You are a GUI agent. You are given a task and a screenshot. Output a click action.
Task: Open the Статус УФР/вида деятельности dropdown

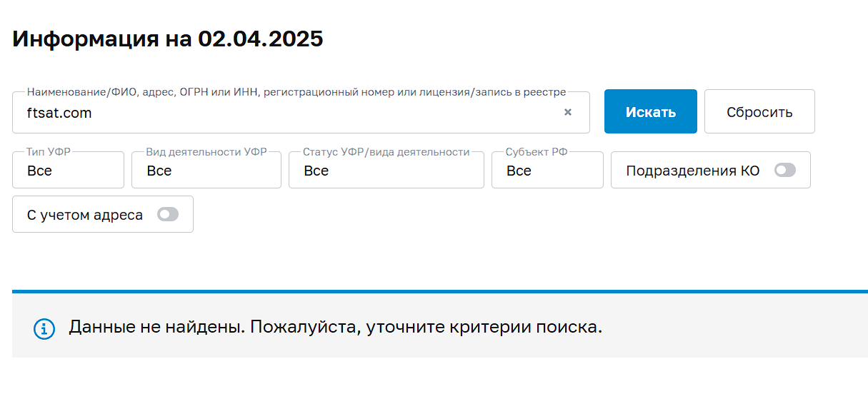point(386,171)
